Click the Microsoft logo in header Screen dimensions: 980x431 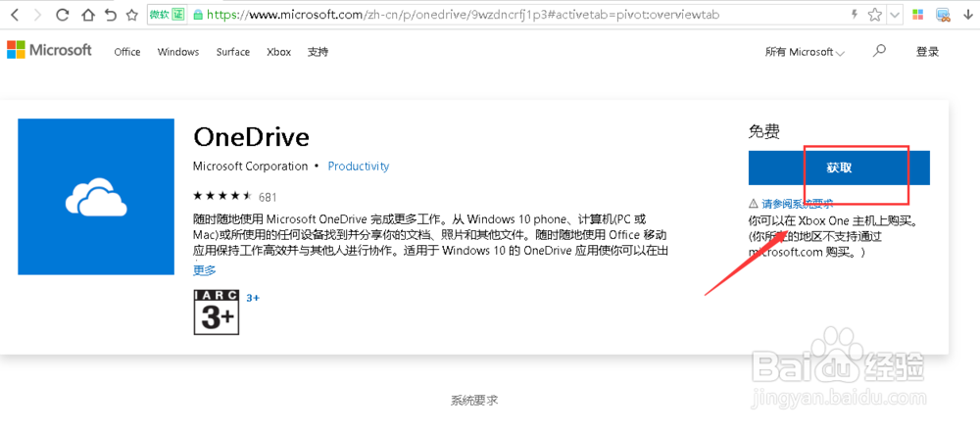pyautogui.click(x=49, y=50)
